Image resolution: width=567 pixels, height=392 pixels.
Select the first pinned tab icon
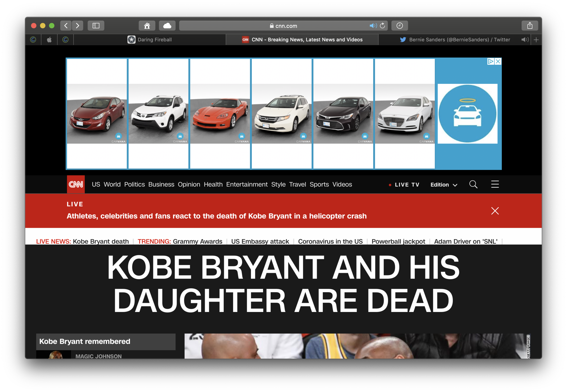click(x=33, y=39)
